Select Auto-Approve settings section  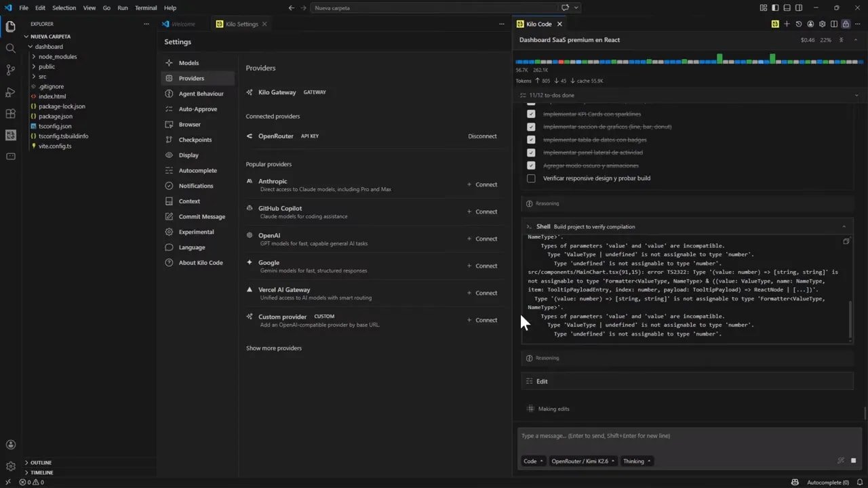198,109
